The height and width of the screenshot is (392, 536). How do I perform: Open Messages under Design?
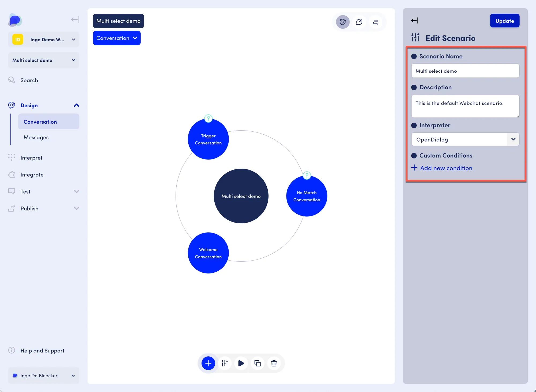point(36,137)
